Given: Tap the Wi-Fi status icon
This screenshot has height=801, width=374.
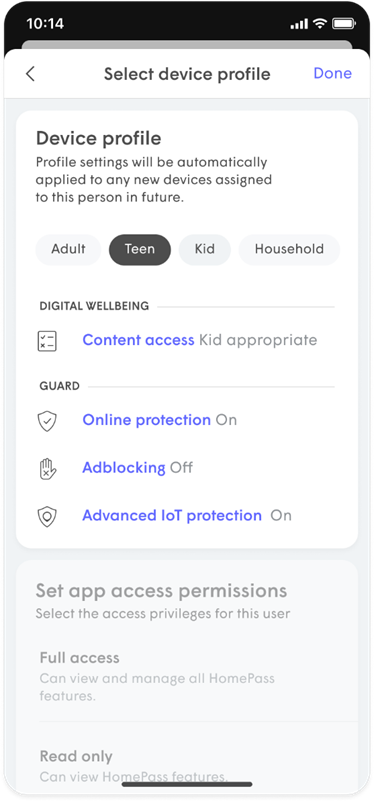Looking at the screenshot, I should 320,23.
